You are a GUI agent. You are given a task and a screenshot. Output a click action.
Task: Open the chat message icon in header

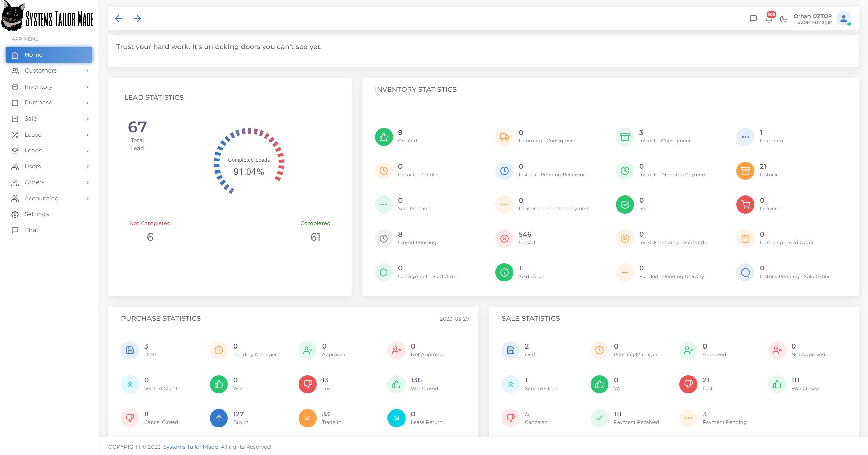coord(753,19)
